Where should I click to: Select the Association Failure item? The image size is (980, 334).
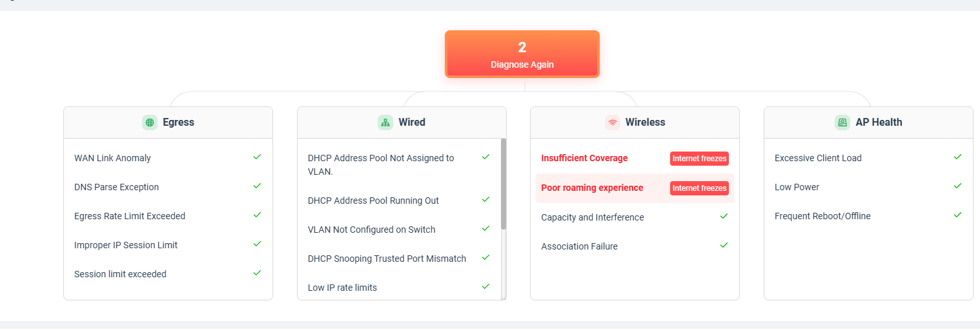635,246
